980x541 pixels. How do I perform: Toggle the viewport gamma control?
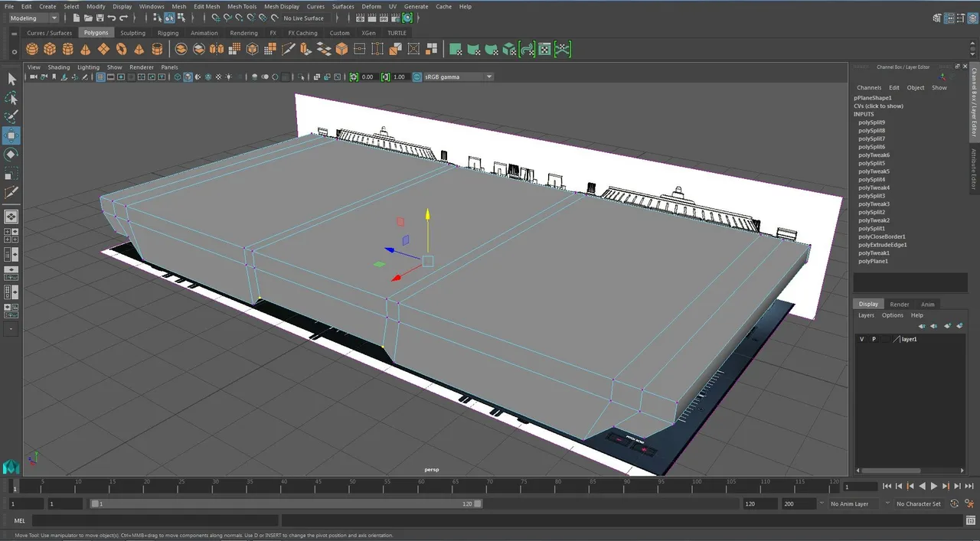386,77
